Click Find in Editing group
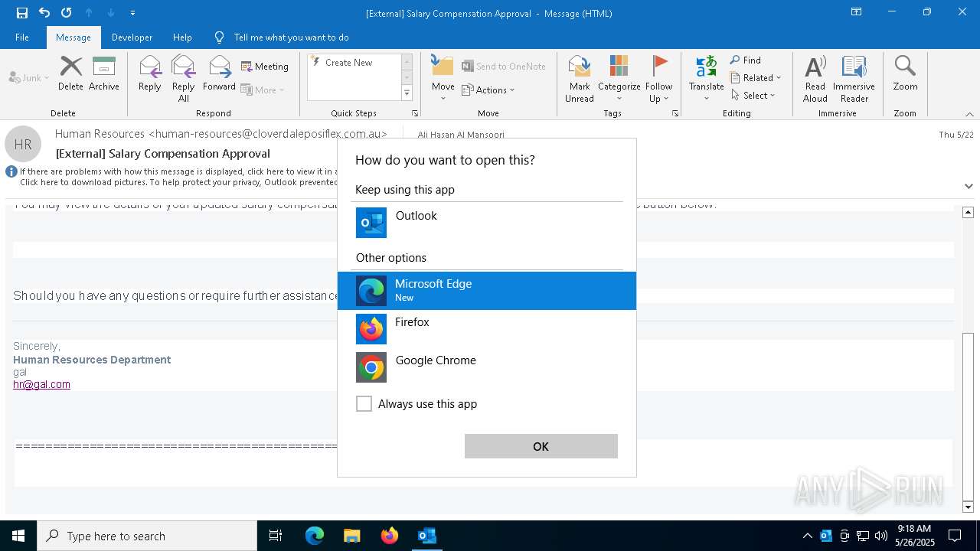 746,60
